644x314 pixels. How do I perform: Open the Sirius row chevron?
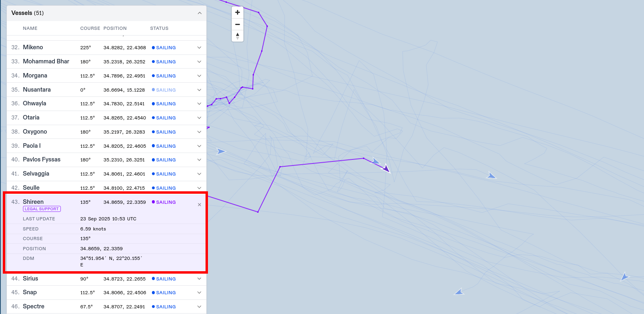pos(199,279)
